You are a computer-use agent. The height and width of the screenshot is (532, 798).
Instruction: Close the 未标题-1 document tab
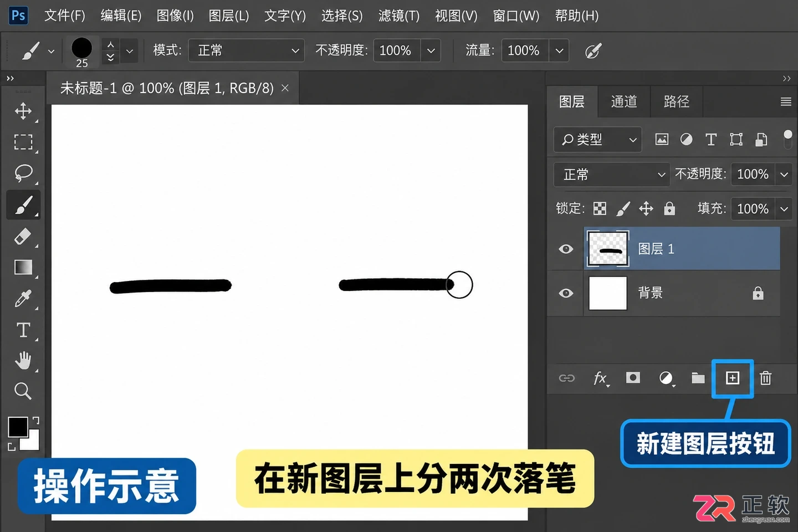pos(285,88)
